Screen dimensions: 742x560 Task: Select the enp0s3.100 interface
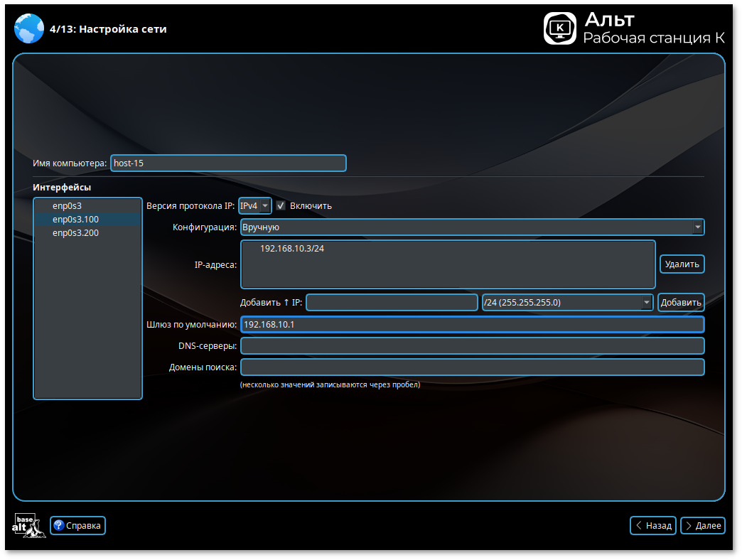point(75,220)
